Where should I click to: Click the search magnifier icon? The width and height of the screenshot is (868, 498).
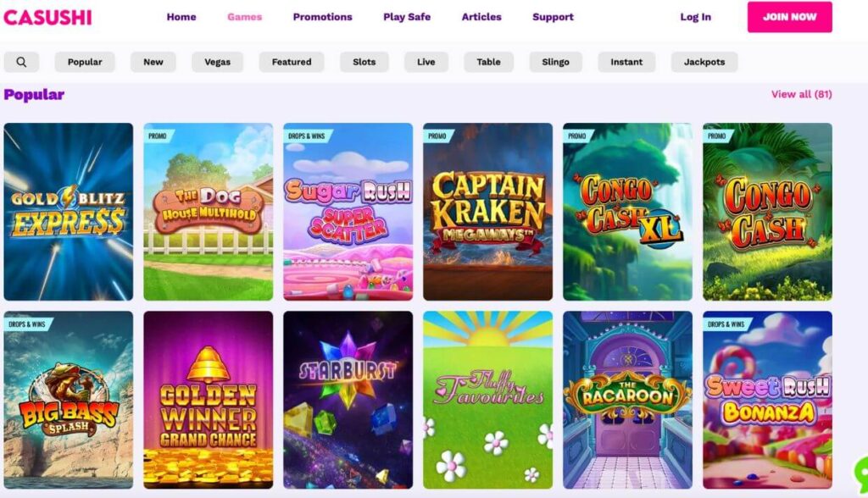pos(21,62)
